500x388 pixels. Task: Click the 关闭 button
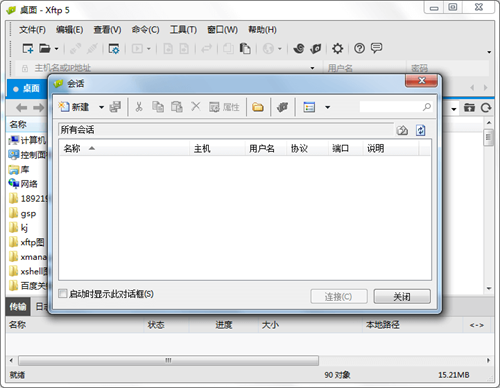(402, 296)
